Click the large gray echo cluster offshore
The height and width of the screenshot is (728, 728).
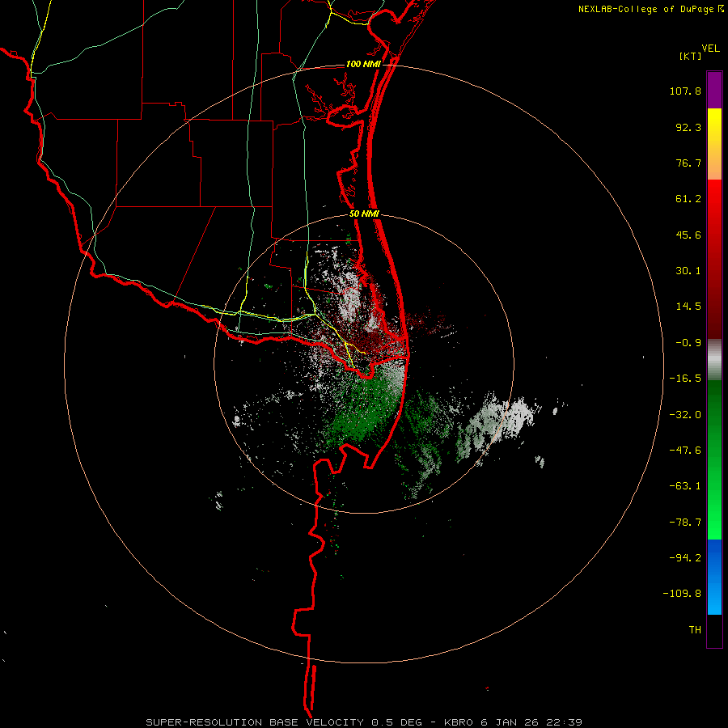point(497,426)
